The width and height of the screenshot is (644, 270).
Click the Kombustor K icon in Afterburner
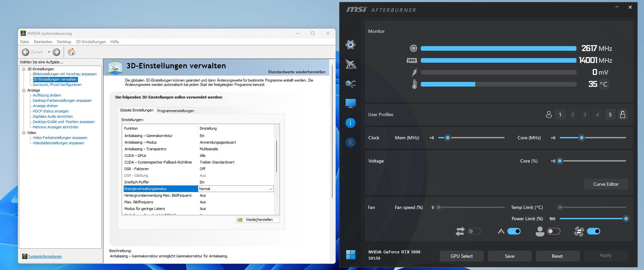coord(351,143)
